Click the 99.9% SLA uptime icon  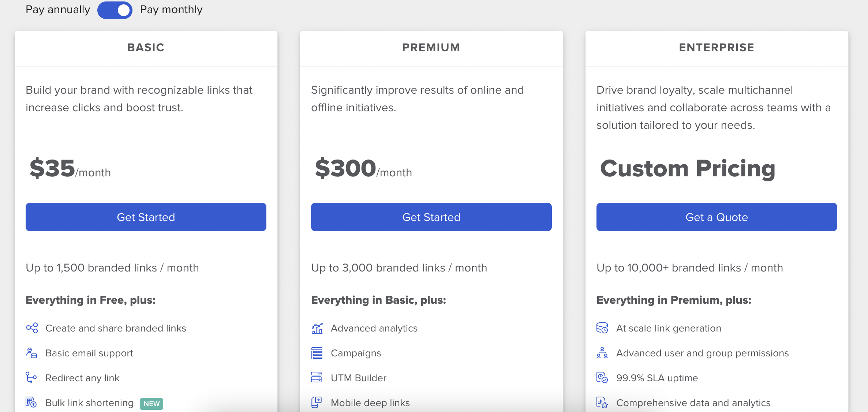602,377
